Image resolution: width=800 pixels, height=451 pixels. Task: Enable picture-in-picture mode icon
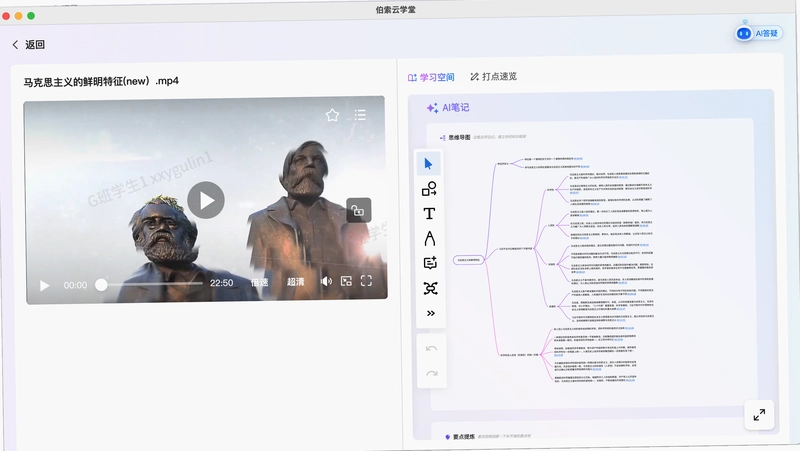(x=346, y=281)
